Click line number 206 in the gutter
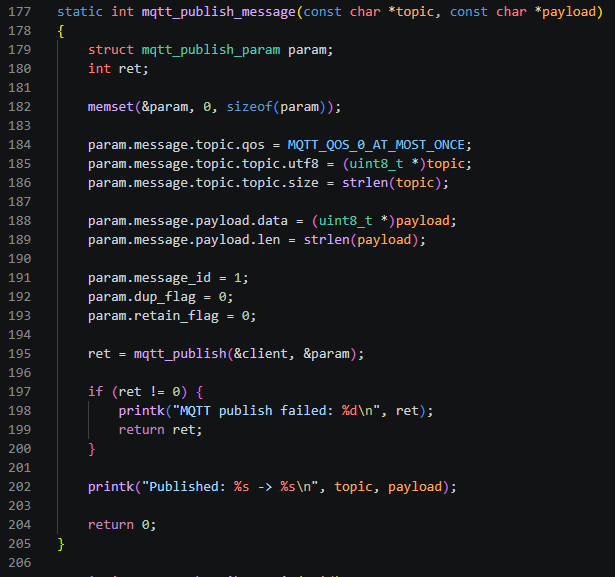Screen dimensions: 615x577 [x=20, y=563]
